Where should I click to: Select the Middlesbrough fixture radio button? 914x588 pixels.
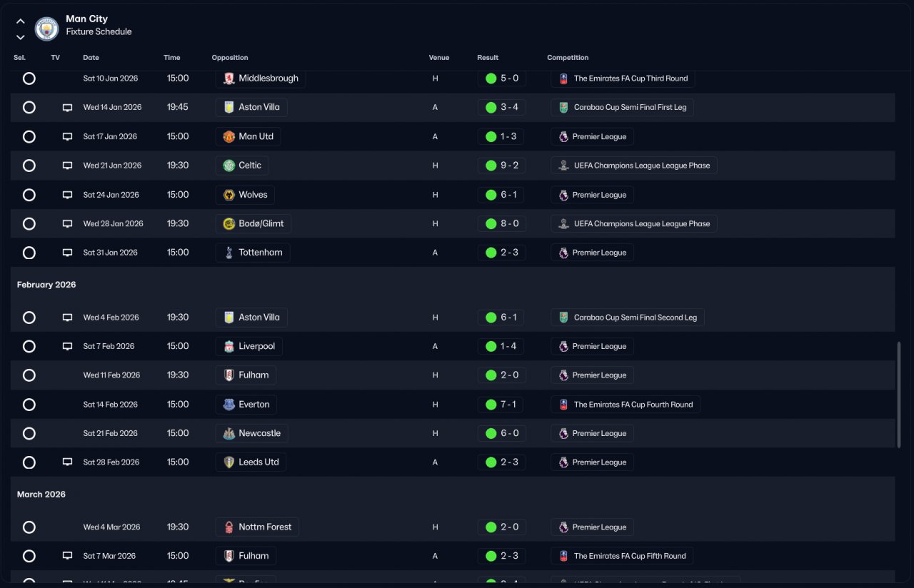29,78
